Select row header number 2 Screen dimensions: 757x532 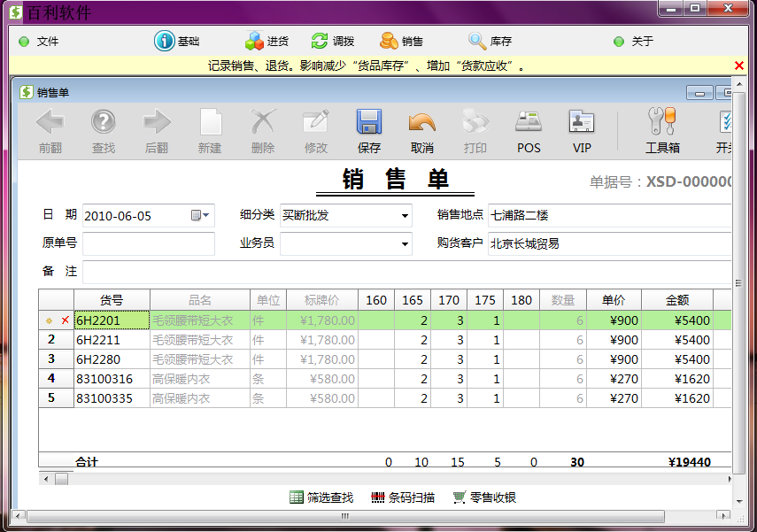pyautogui.click(x=56, y=340)
